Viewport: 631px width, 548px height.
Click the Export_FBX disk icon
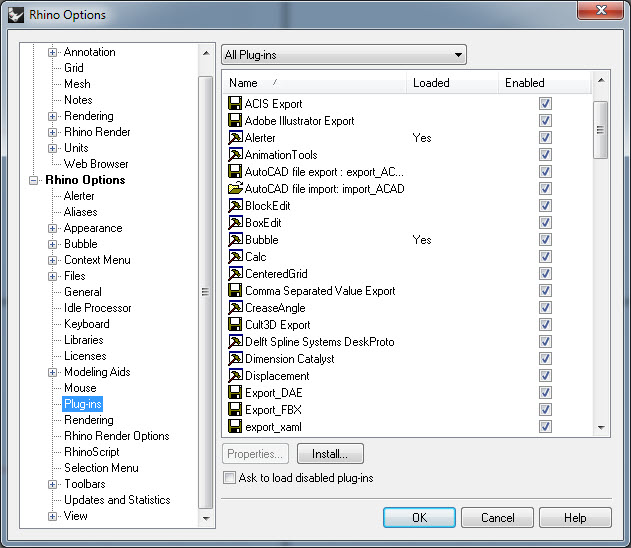pyautogui.click(x=235, y=410)
